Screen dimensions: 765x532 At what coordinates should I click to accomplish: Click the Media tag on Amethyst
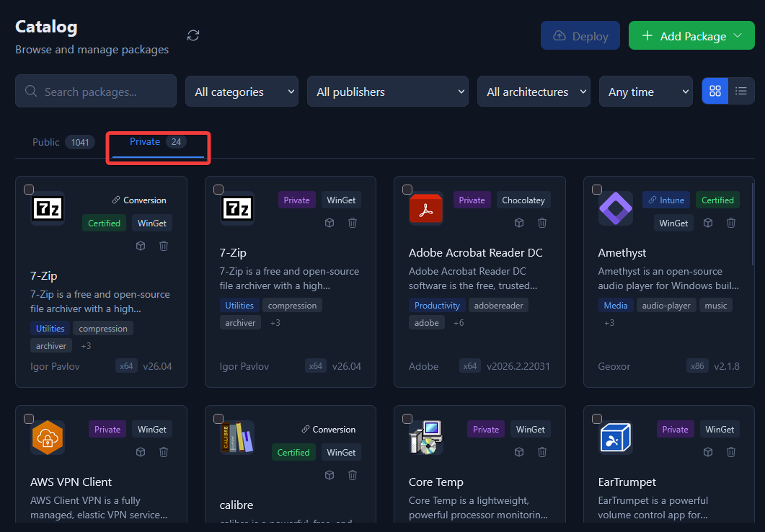(616, 305)
